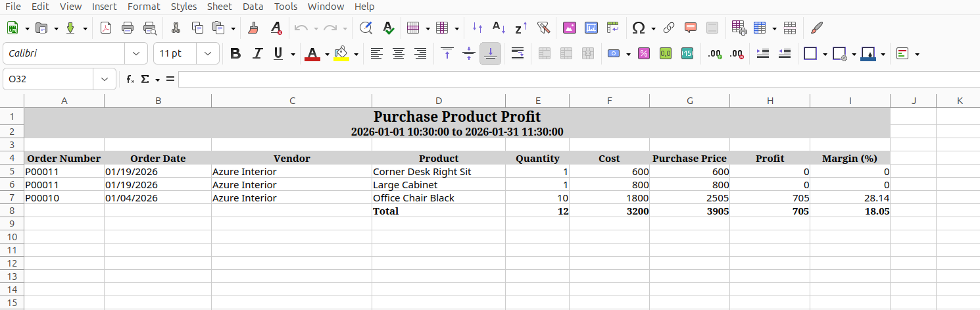Align cell content to top
The image size is (980, 310).
click(x=447, y=53)
